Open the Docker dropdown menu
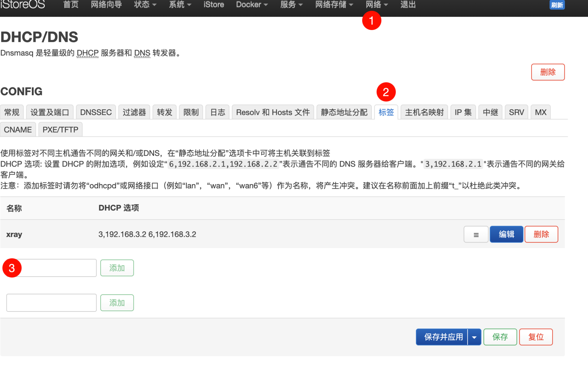588x370 pixels. [252, 5]
